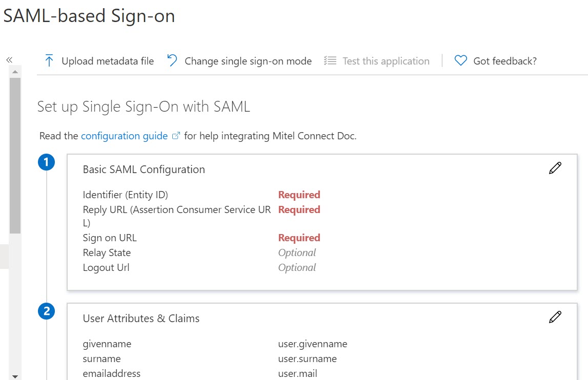Collapse the side panel with double chevron
The image size is (588, 380).
9,59
